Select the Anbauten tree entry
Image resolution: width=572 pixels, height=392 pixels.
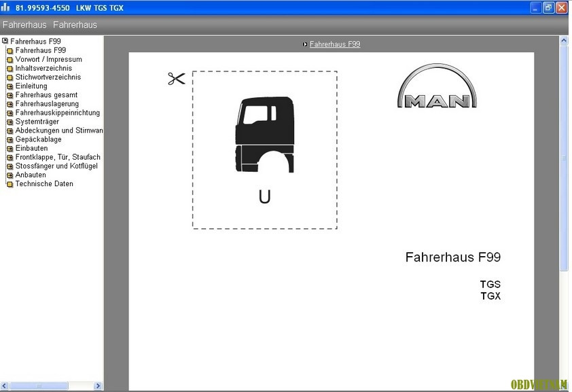tap(31, 175)
